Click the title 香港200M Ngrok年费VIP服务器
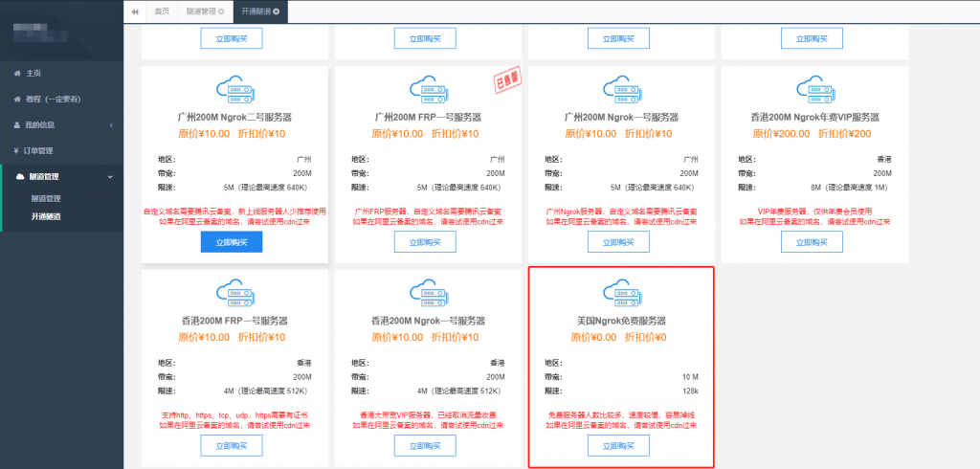Screen dimensions: 980x469 815,118
